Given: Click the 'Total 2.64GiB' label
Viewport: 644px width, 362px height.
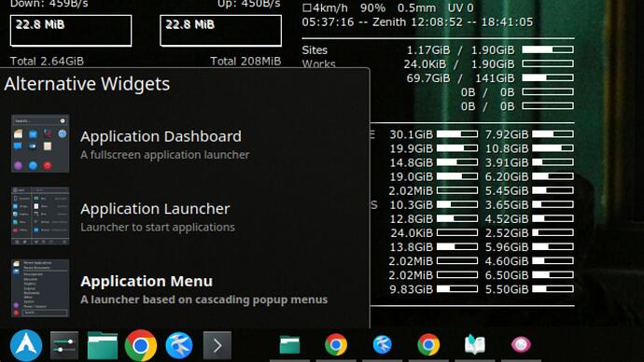Looking at the screenshot, I should [x=47, y=62].
